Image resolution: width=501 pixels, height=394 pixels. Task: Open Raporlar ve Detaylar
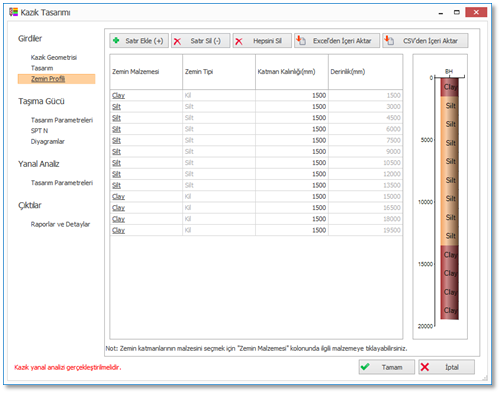click(60, 224)
